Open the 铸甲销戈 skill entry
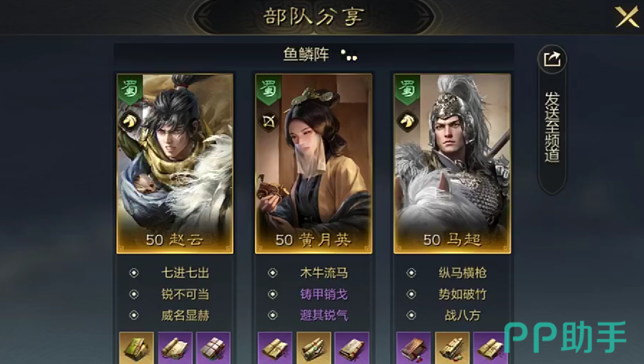 (324, 294)
